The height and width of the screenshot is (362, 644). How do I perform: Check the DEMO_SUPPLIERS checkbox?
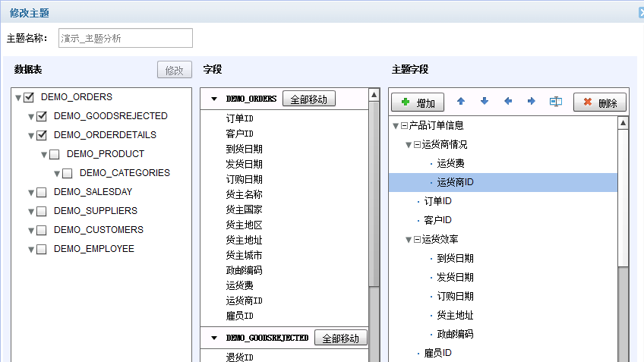pyautogui.click(x=42, y=211)
